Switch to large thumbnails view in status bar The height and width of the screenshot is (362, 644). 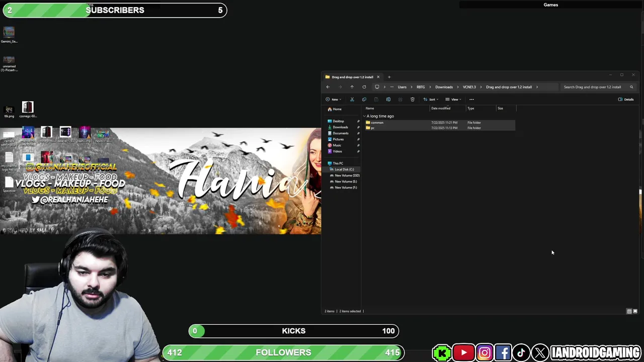tap(635, 311)
